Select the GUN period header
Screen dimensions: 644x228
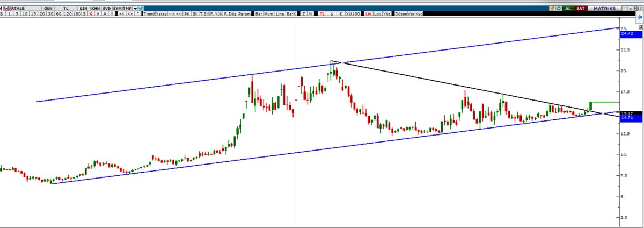(x=48, y=9)
